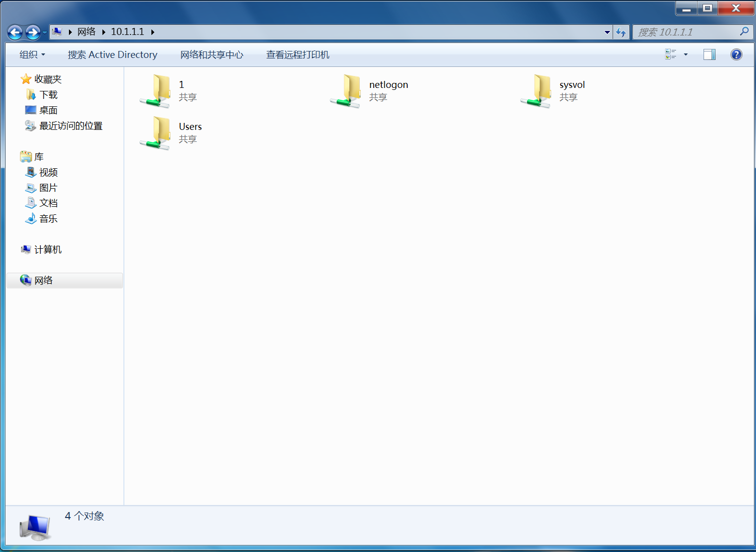Open the Help question mark icon
Image resolution: width=756 pixels, height=552 pixels.
click(736, 54)
